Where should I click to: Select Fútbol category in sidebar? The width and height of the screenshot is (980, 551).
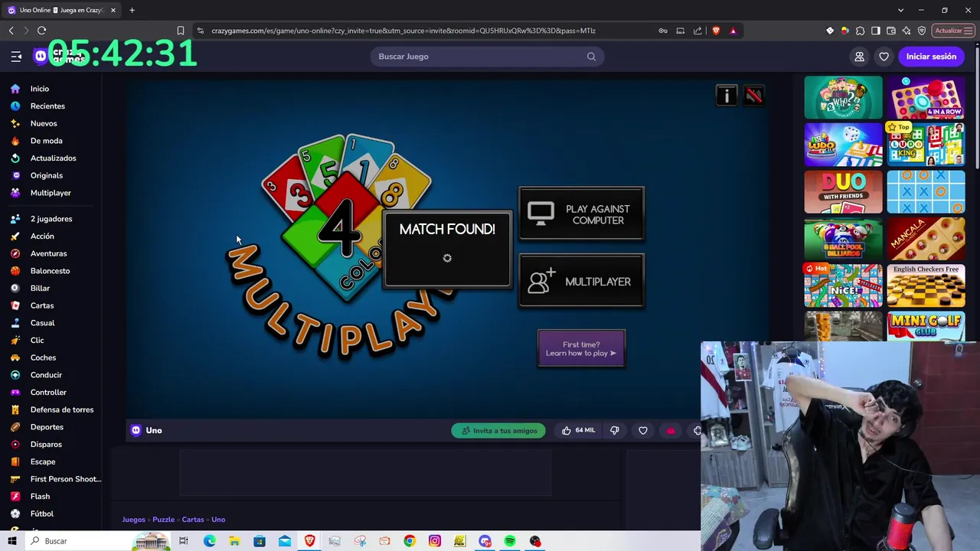pyautogui.click(x=42, y=514)
